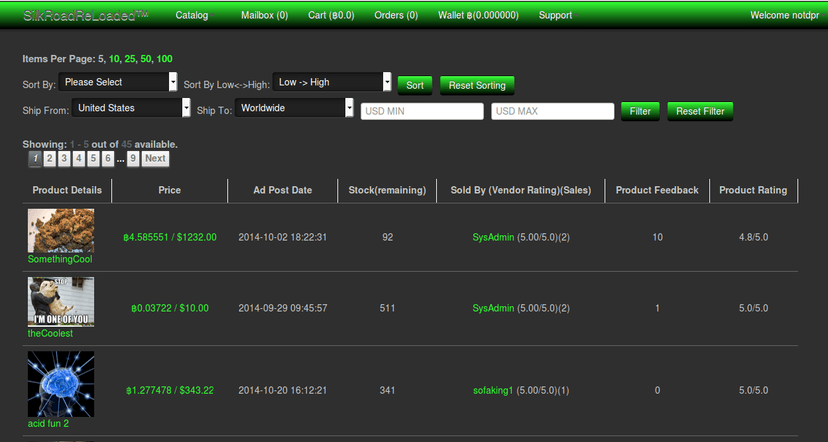Click the Reset Filter button

pyautogui.click(x=700, y=111)
